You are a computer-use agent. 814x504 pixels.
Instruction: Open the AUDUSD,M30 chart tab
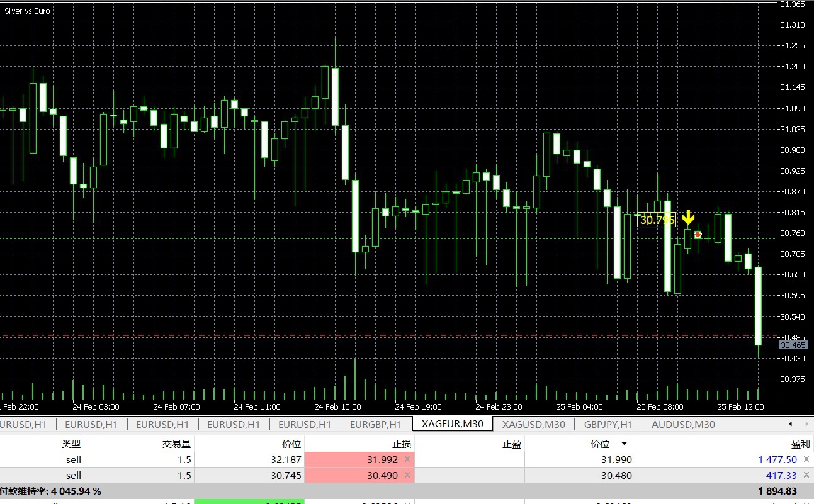point(684,424)
